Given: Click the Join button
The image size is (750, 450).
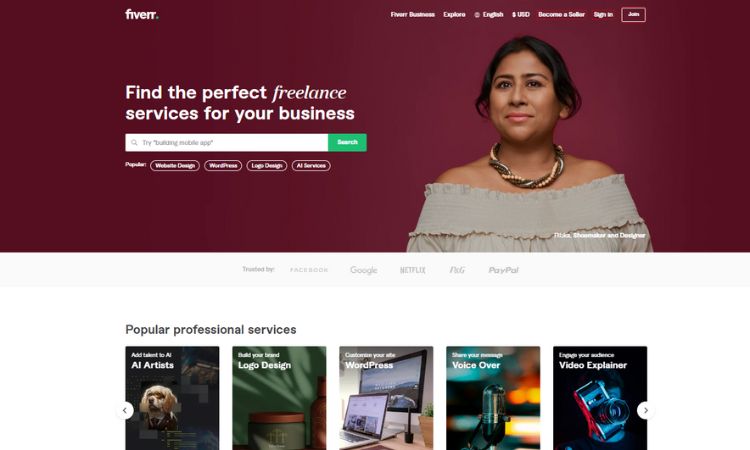Looking at the screenshot, I should pos(633,15).
